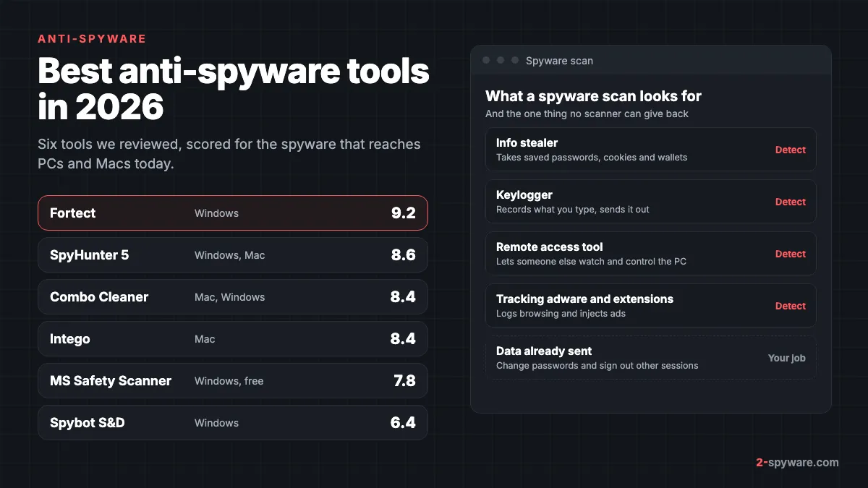Viewport: 868px width, 488px height.
Task: Click Detect label on Tracking adware row
Action: [791, 306]
